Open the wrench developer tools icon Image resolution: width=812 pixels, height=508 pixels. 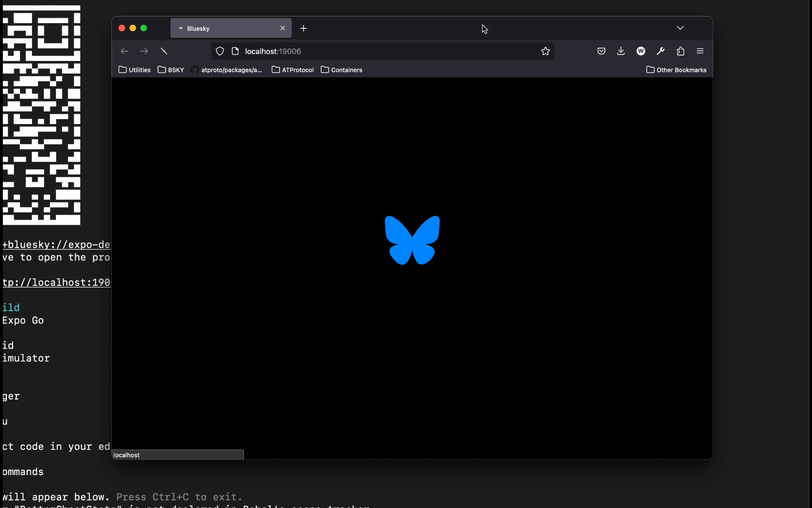pos(661,51)
